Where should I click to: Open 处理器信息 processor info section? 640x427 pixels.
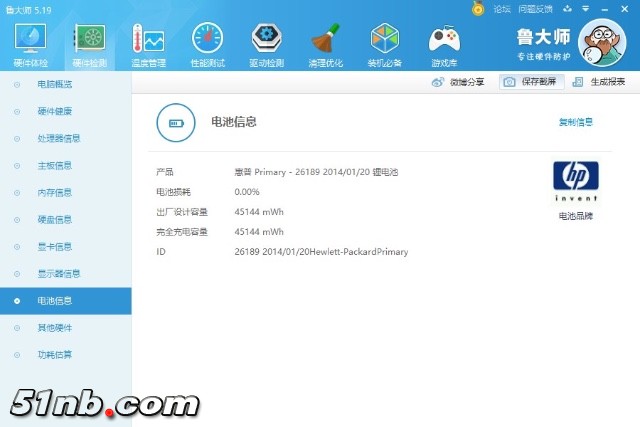(x=59, y=138)
